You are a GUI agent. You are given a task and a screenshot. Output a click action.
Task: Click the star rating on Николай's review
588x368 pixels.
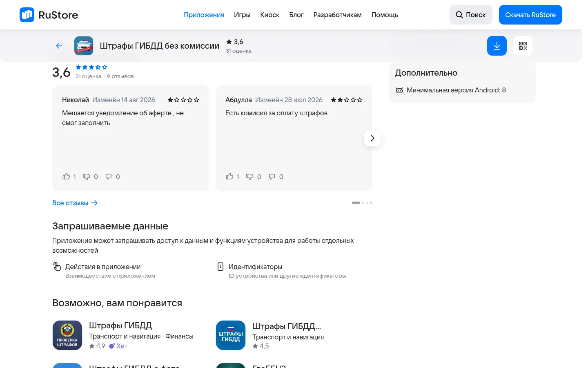coord(183,100)
